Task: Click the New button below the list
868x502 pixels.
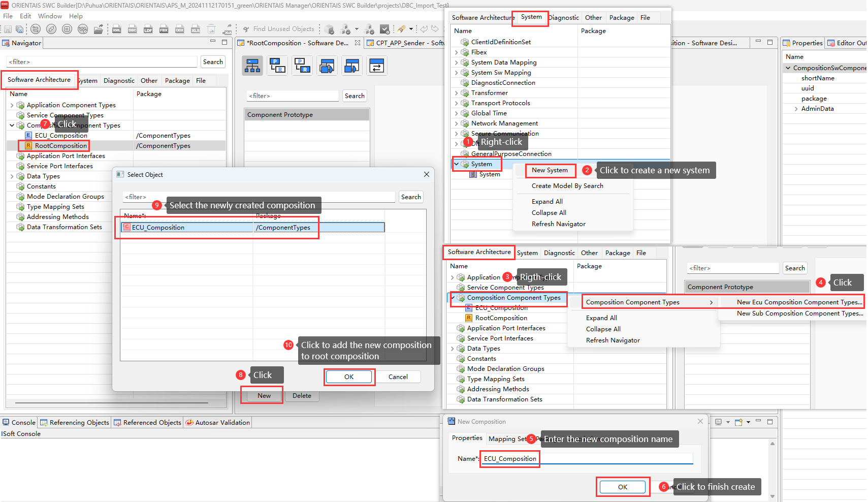Action: click(264, 396)
